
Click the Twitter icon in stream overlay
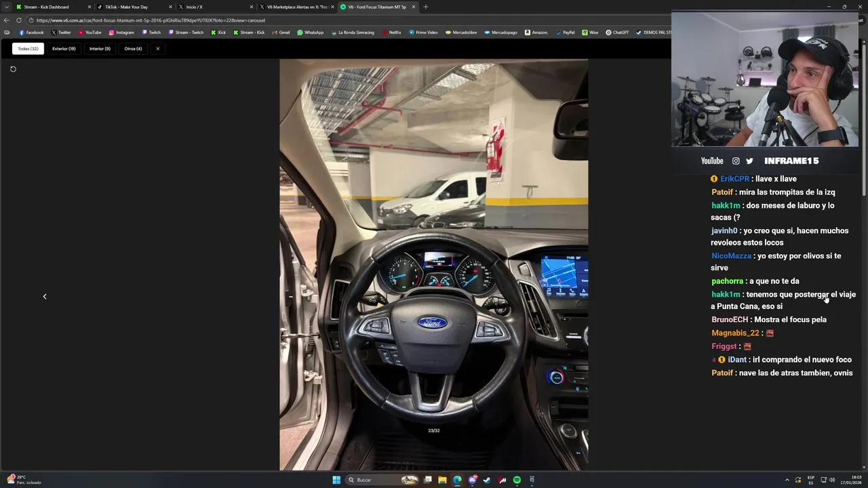pyautogui.click(x=749, y=161)
